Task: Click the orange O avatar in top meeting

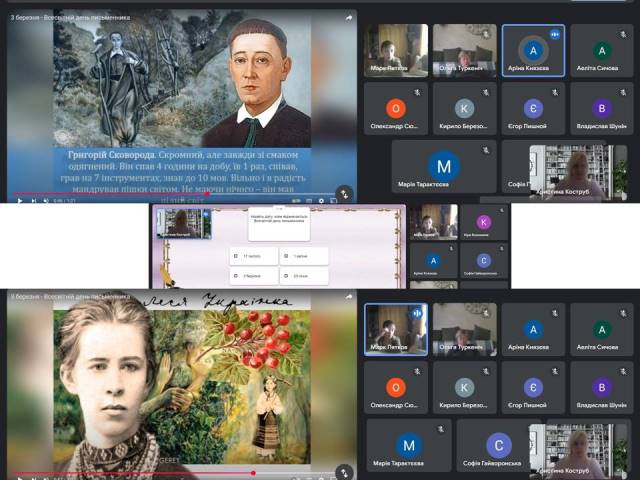Action: point(396,108)
